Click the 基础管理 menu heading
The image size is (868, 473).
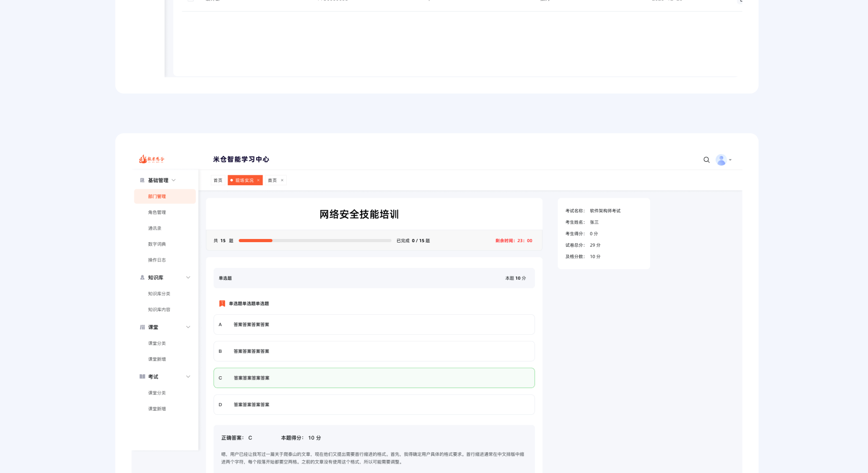158,180
